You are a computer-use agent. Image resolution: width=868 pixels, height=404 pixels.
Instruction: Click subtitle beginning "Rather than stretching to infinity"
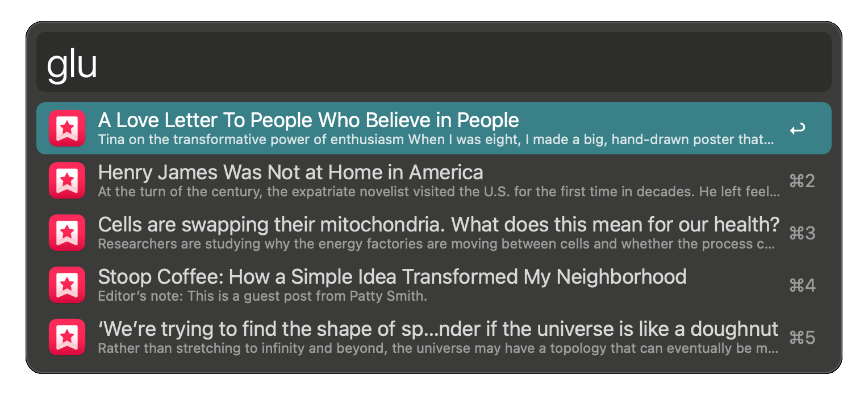point(438,348)
